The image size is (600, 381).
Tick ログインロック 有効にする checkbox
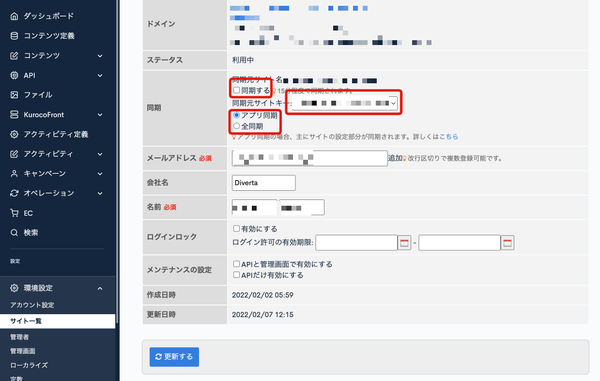(x=236, y=228)
